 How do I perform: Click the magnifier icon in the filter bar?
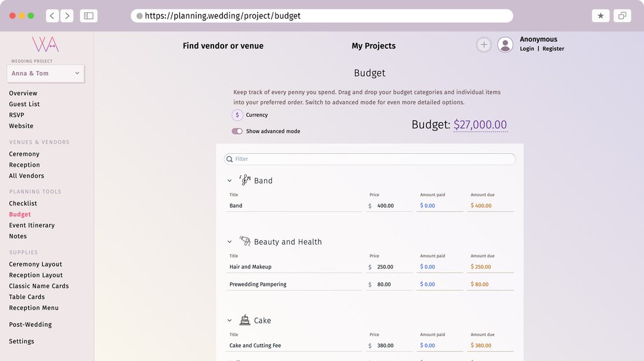point(230,159)
